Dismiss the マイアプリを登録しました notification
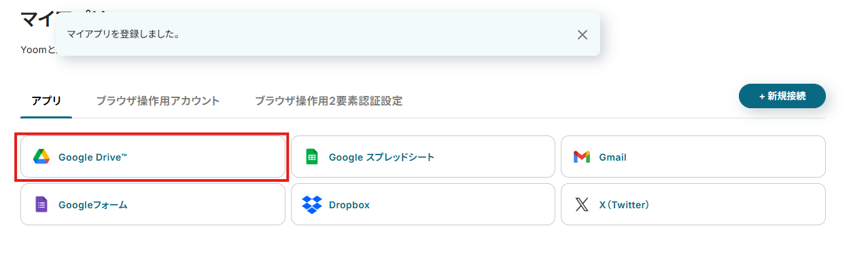This screenshot has width=868, height=260. [x=582, y=35]
